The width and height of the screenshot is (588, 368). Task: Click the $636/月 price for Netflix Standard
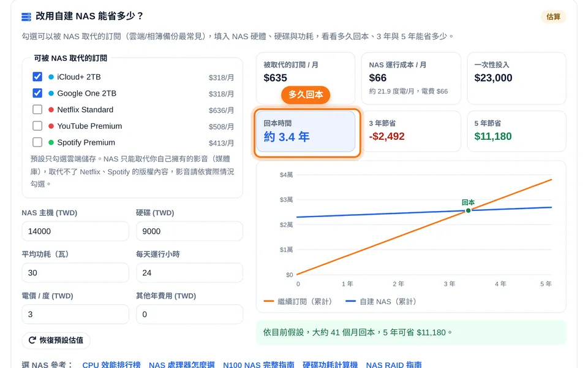[x=221, y=110]
